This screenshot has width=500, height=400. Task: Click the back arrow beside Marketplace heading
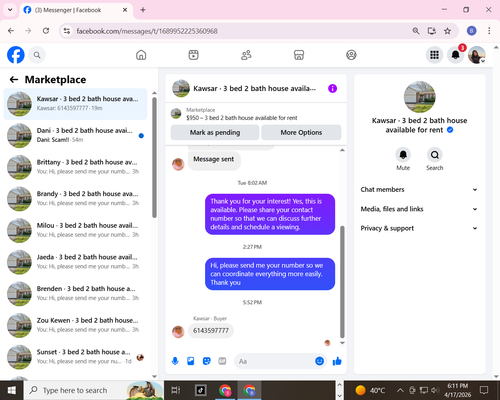[14, 79]
